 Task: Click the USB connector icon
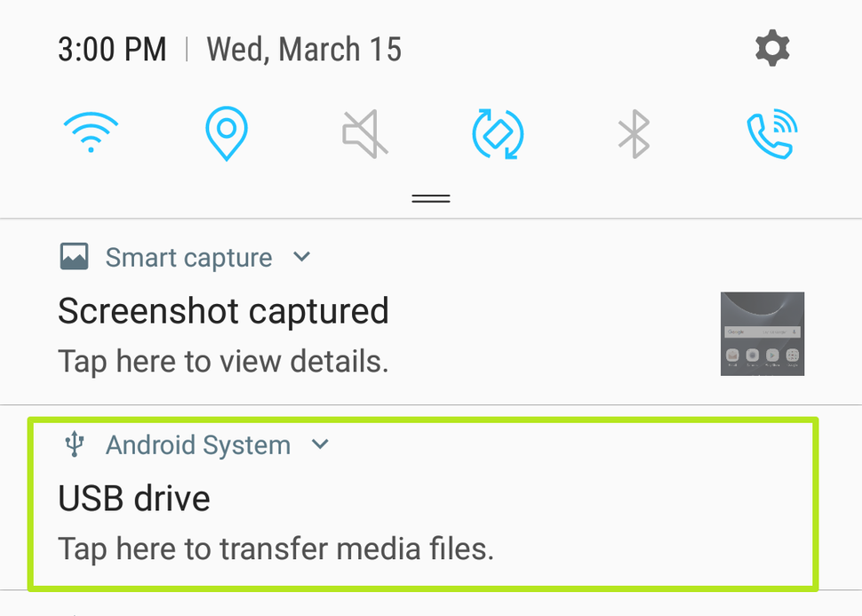tap(74, 444)
